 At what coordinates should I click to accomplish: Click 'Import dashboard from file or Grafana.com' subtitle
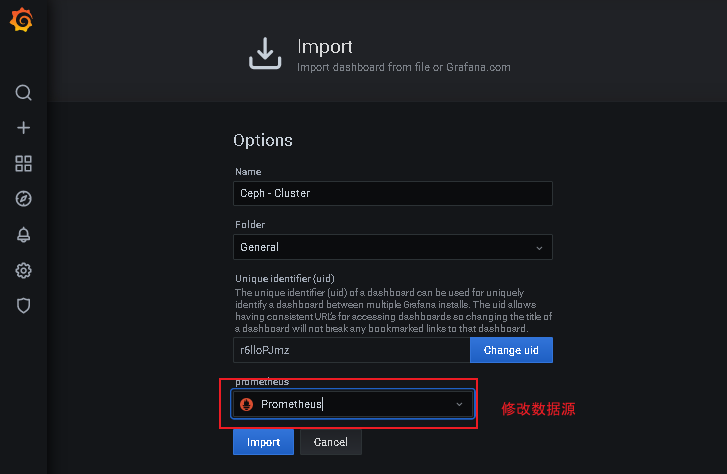[x=403, y=67]
